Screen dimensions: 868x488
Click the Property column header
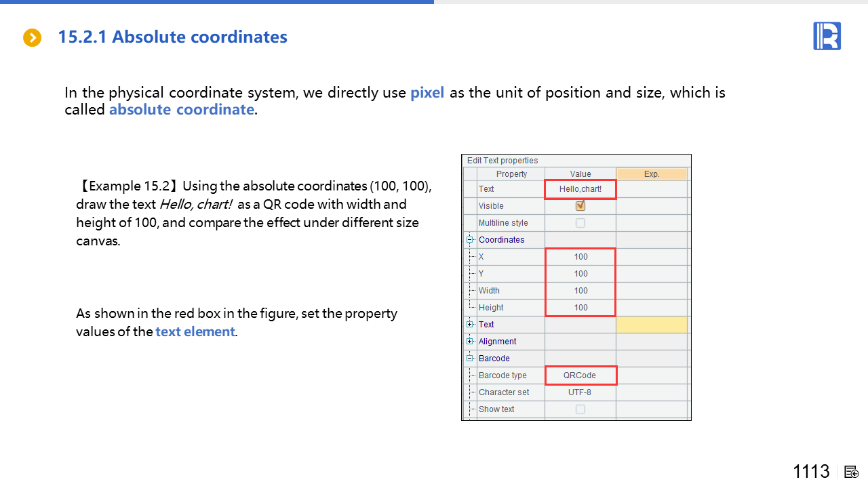pyautogui.click(x=511, y=174)
